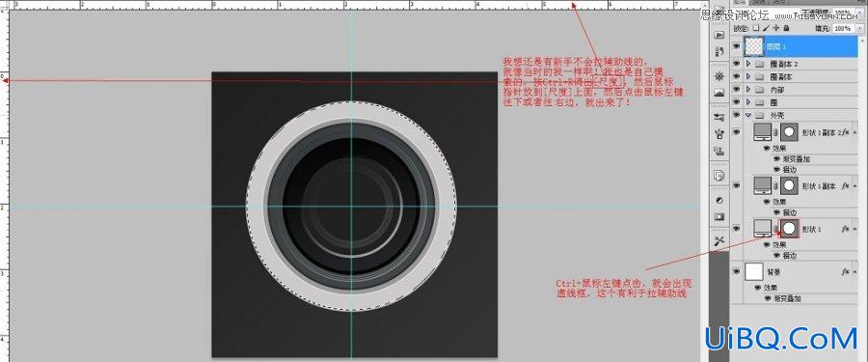Expand the 圈 副本 2 group
Viewport: 868px width, 362px height.
(x=748, y=64)
